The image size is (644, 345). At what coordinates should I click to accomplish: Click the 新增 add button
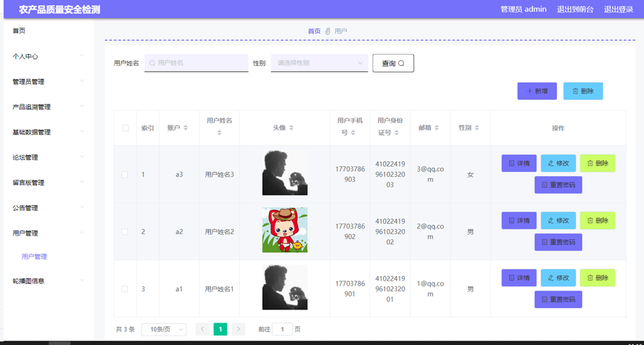(x=537, y=91)
